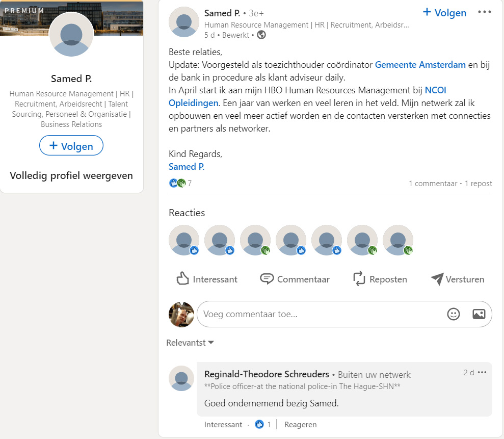Click the Volgen button in the profile card
Image resolution: width=504 pixels, height=439 pixels.
[71, 145]
